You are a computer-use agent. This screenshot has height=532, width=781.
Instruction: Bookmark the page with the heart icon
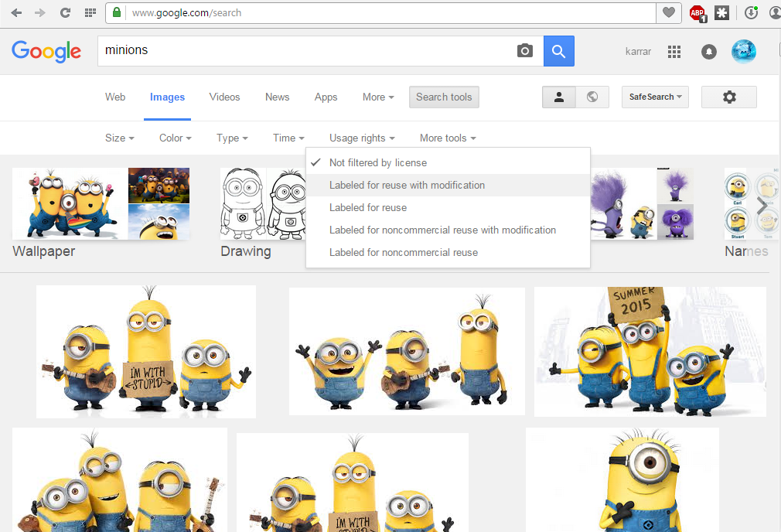pos(668,12)
